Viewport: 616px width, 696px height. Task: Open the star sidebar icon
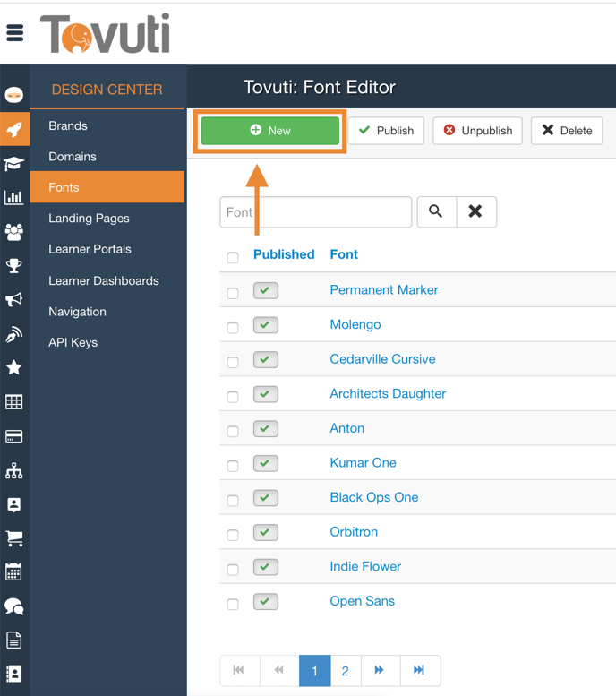(14, 367)
